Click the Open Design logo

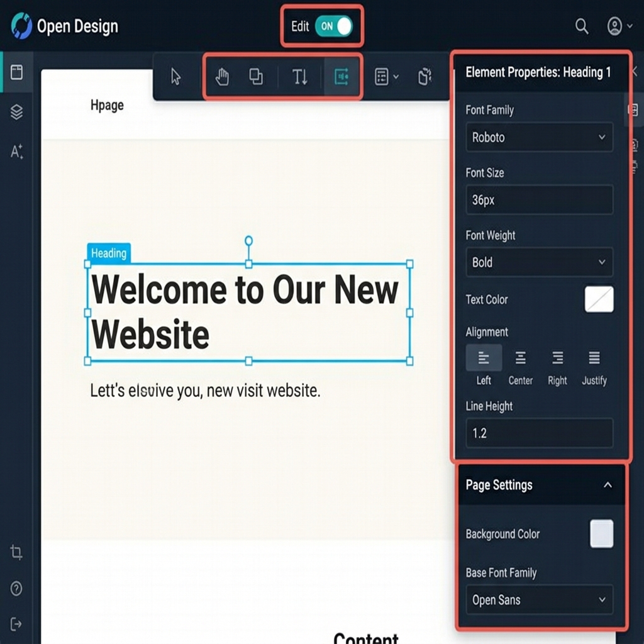(21, 26)
